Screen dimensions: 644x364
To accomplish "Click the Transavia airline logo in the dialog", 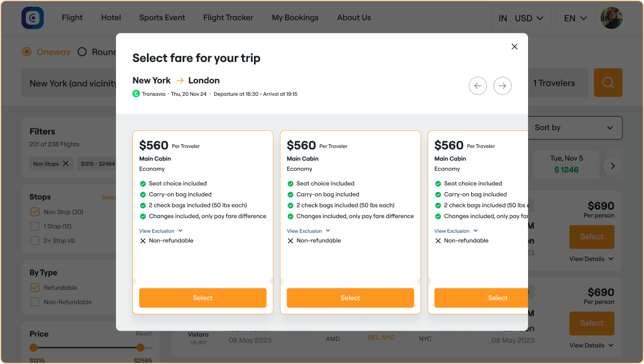I will point(135,94).
